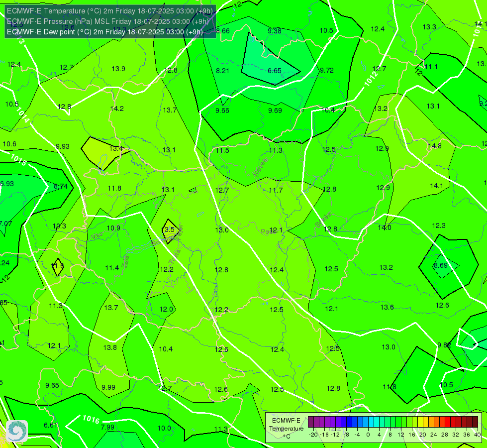This screenshot has height=448, width=487.
Task: Click the 9.93 temperature value
Action: 62,146
